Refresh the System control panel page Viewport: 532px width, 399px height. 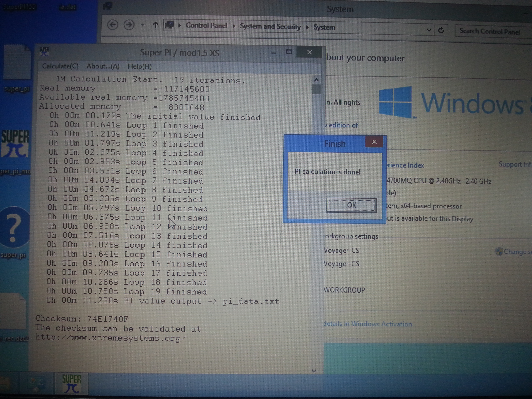pos(441,30)
